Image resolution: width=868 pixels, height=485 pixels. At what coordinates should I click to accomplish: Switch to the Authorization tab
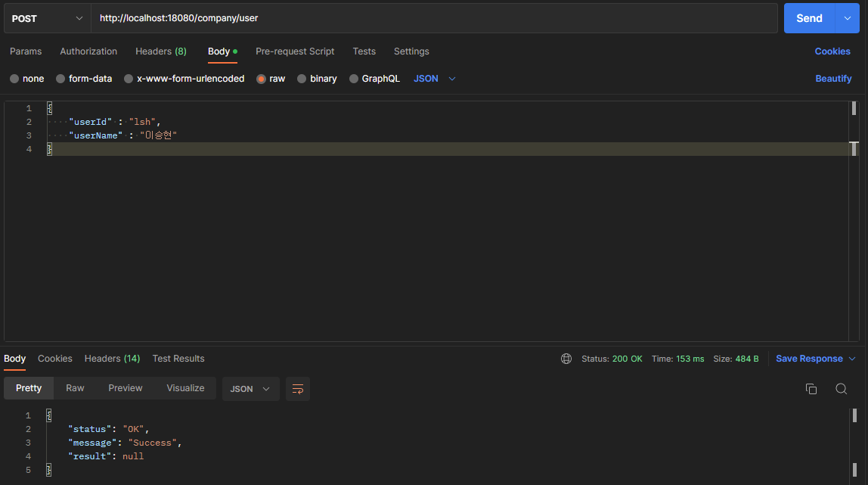click(88, 51)
